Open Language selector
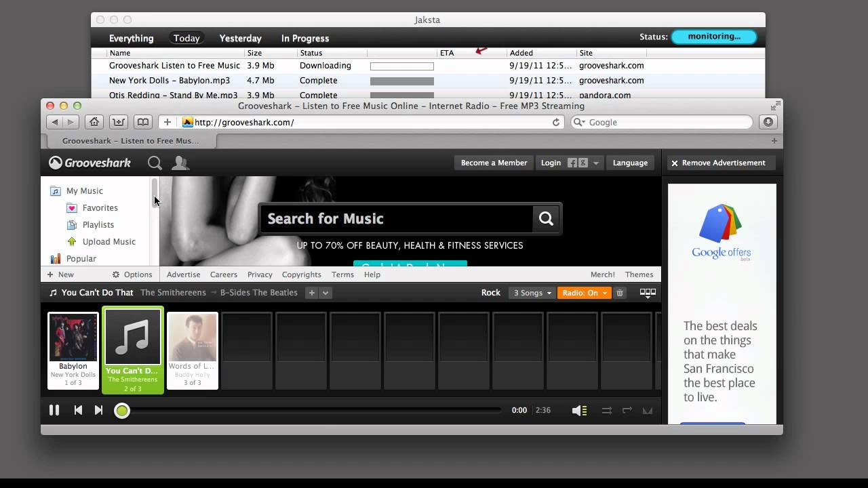 click(x=630, y=163)
